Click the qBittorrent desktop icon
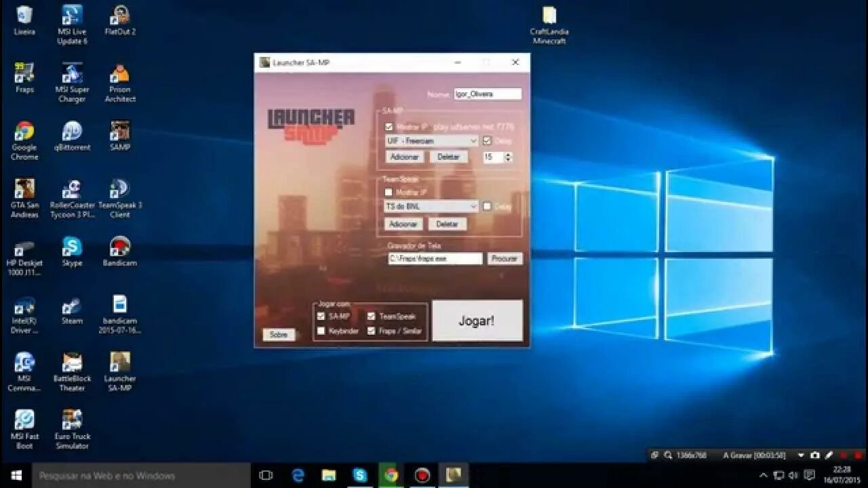 (x=72, y=136)
